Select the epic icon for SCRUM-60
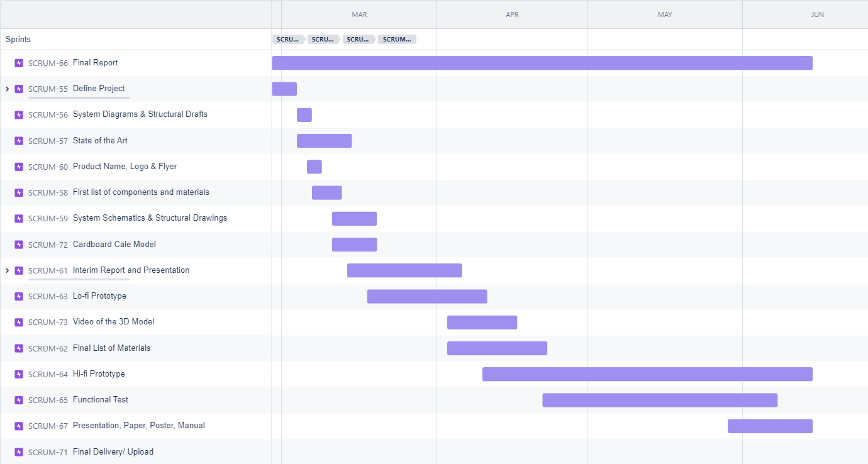 [19, 167]
